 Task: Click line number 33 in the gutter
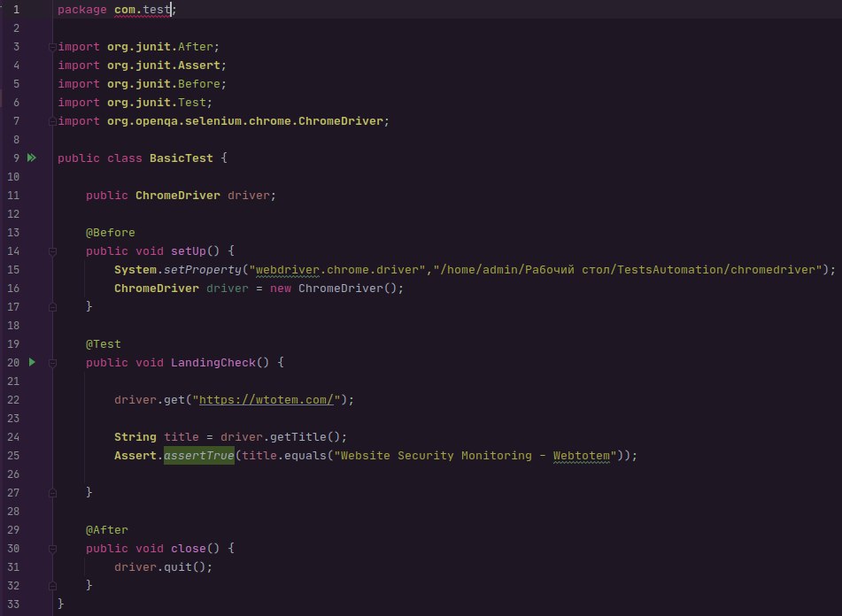point(13,604)
